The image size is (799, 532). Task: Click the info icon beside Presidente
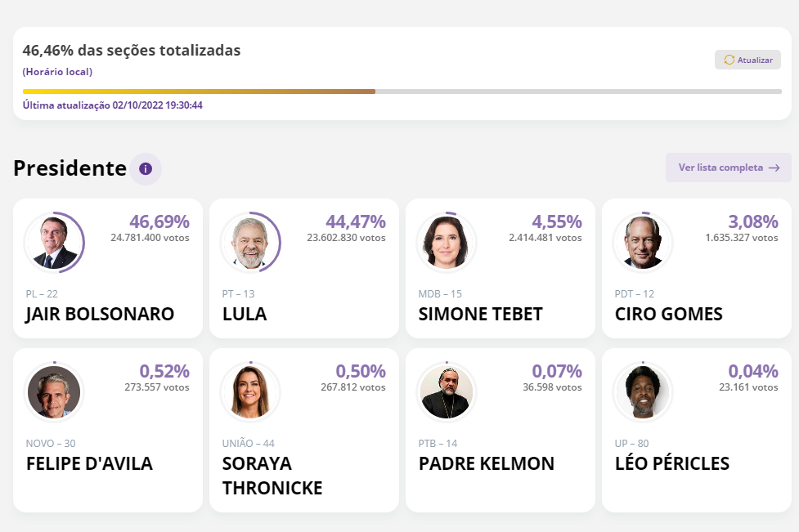pos(146,169)
